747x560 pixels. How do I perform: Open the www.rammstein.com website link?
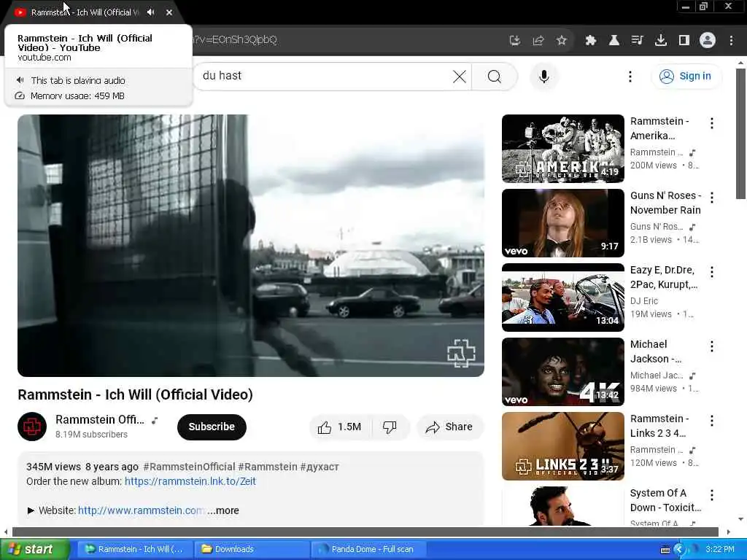coord(142,510)
